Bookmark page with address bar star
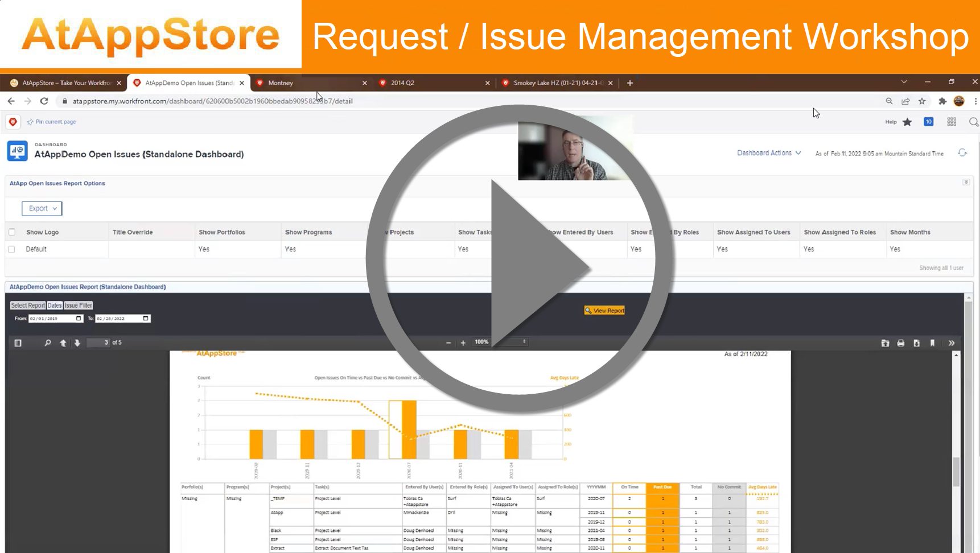Image resolution: width=980 pixels, height=553 pixels. [922, 101]
